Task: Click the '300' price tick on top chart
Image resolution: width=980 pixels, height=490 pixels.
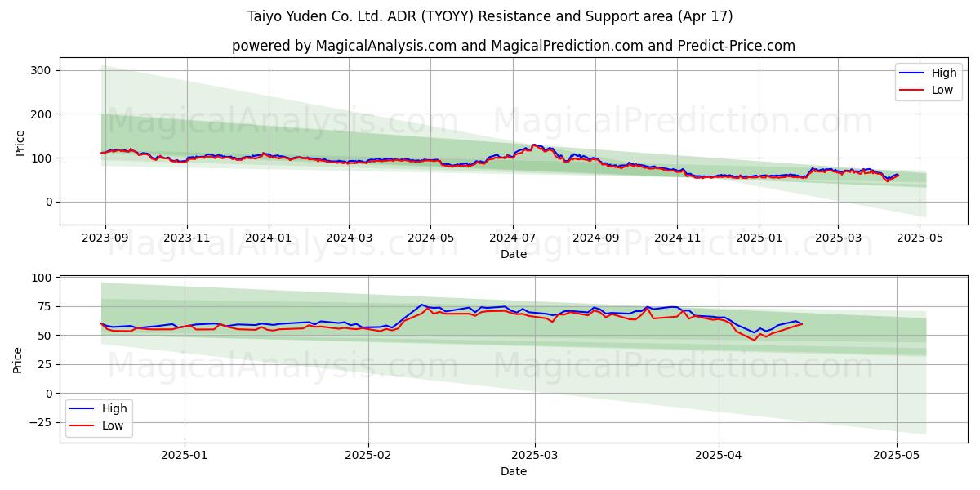Action: click(x=42, y=70)
